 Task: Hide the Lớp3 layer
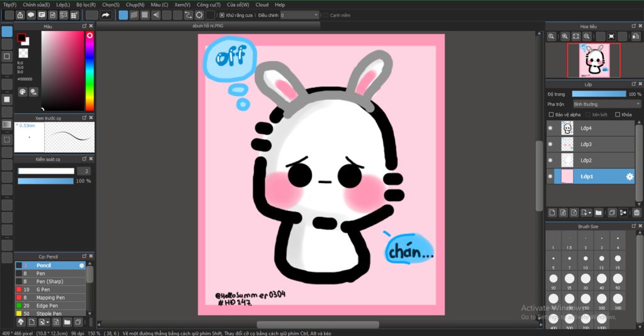[x=550, y=144]
